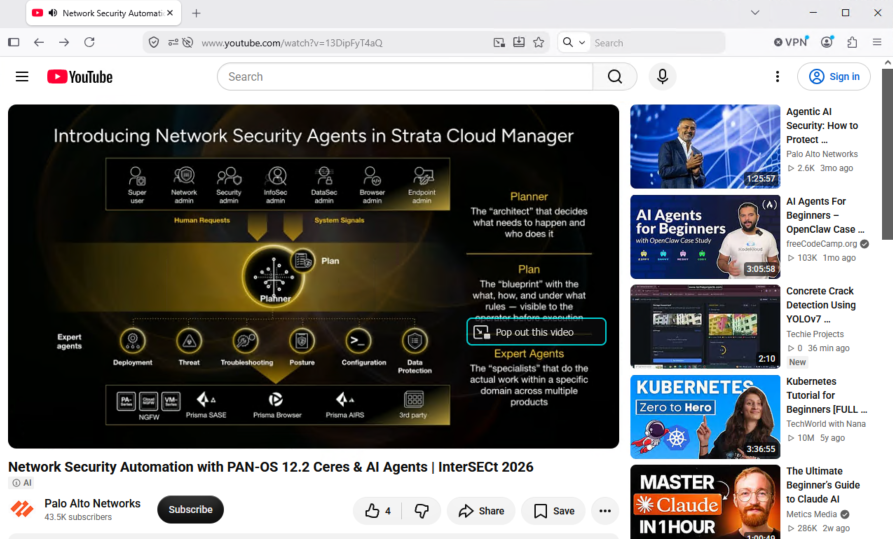Open title 'The Ultimate Beginner's Guide to Claude AI'
893x539 pixels.
(x=823, y=485)
